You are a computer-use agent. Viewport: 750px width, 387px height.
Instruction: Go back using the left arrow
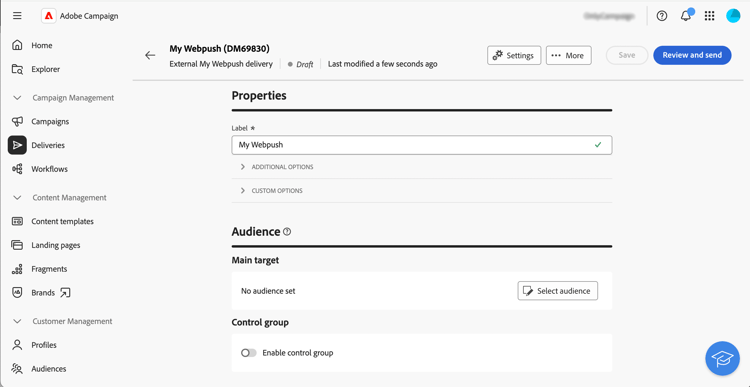150,55
